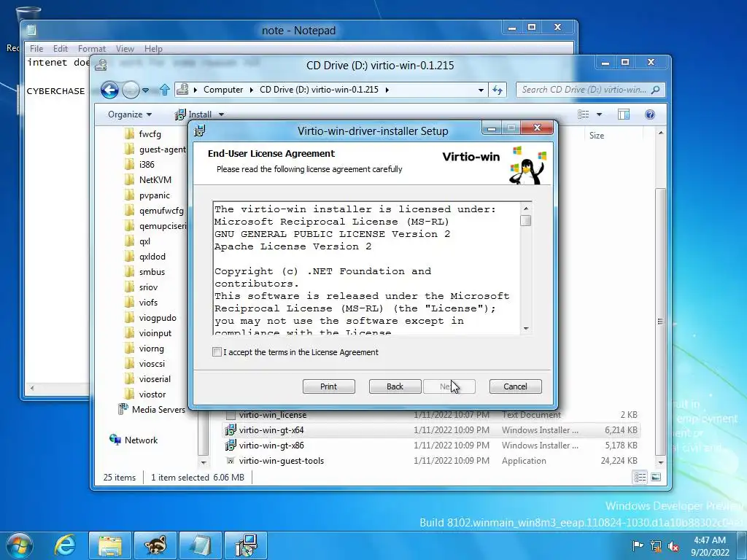
Task: Click license text scrollbar thumb
Action: [526, 220]
